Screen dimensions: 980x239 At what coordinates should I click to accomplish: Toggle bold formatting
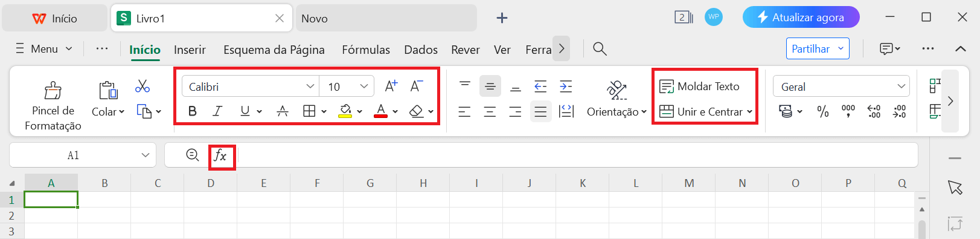click(193, 111)
